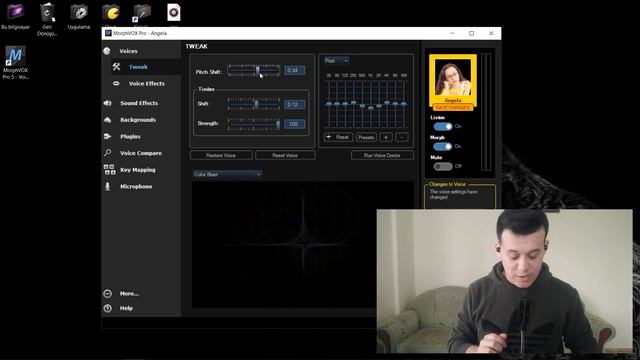Open the Voices section icon

coord(107,51)
